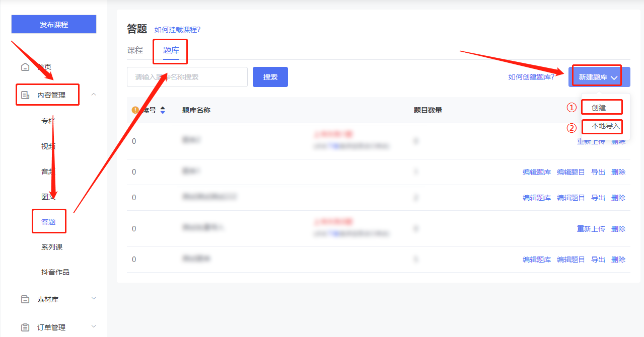Open the 如何挂载课程? help link
The width and height of the screenshot is (644, 337).
pos(177,30)
